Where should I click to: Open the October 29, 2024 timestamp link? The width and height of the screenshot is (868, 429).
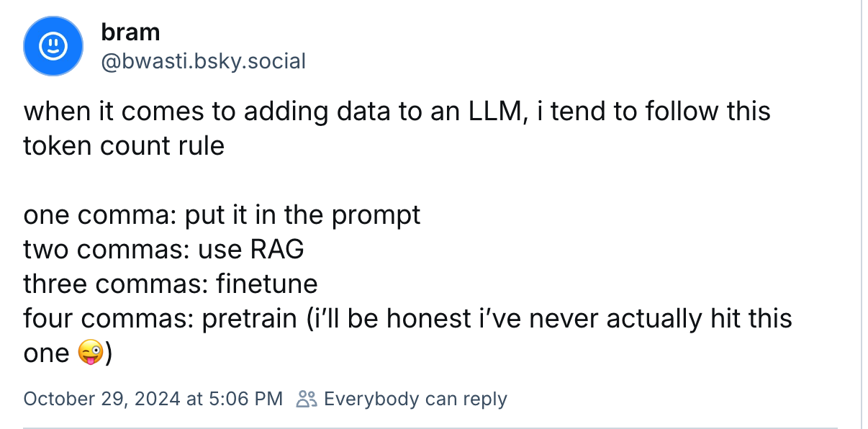153,399
